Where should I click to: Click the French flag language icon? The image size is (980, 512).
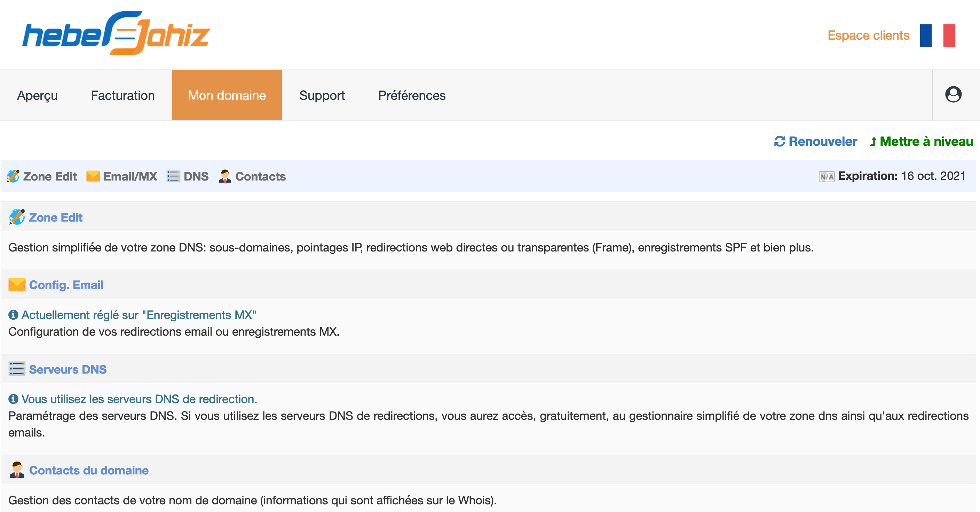pyautogui.click(x=938, y=36)
